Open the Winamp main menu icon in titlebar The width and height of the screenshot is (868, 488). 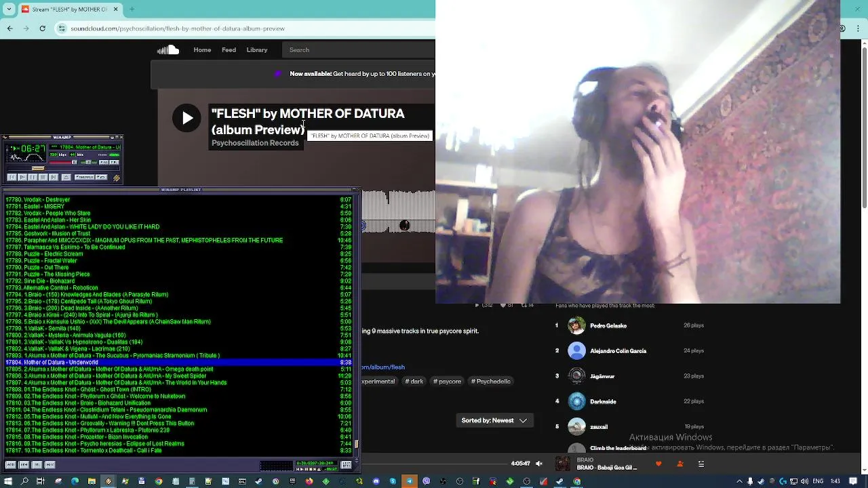[x=4, y=137]
